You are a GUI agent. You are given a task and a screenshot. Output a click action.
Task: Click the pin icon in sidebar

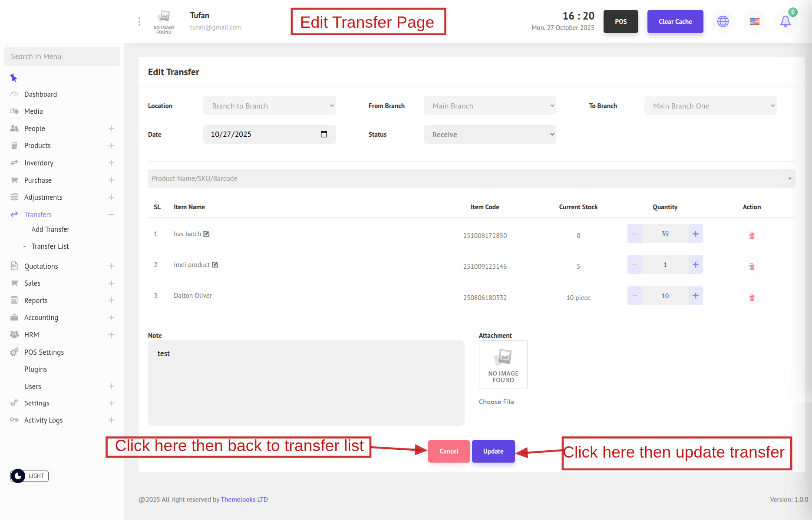point(13,78)
